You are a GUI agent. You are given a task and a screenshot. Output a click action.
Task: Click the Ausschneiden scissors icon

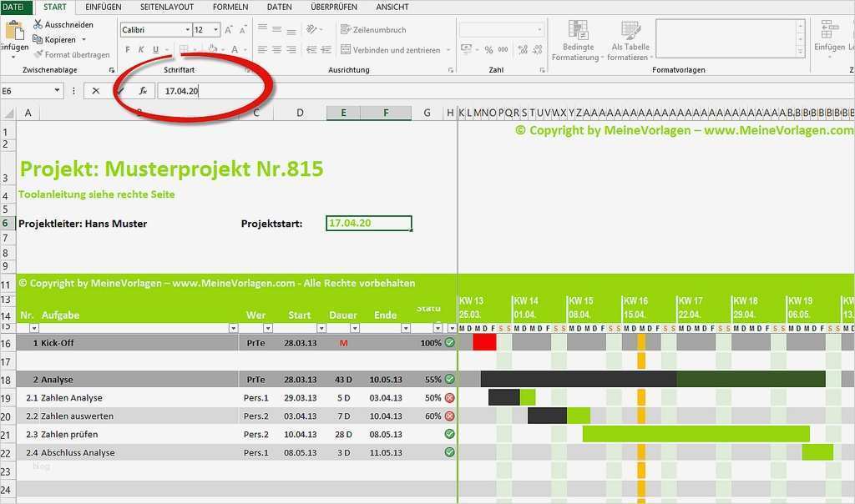38,24
